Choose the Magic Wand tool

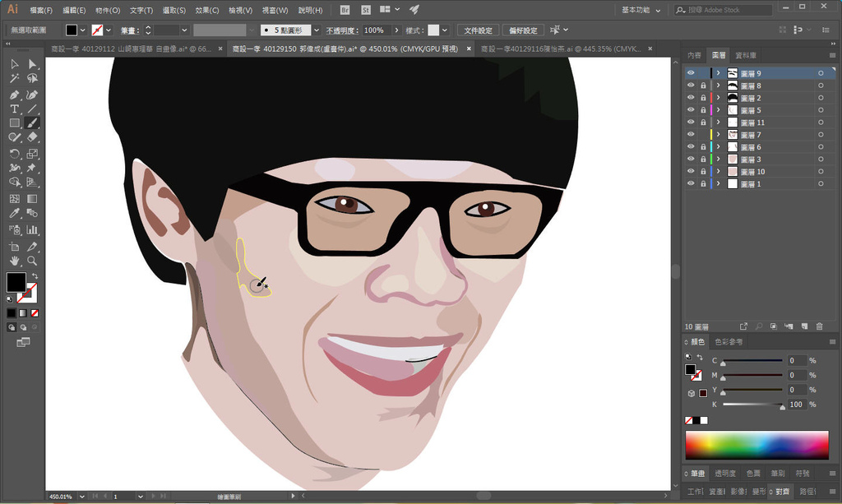click(x=15, y=79)
